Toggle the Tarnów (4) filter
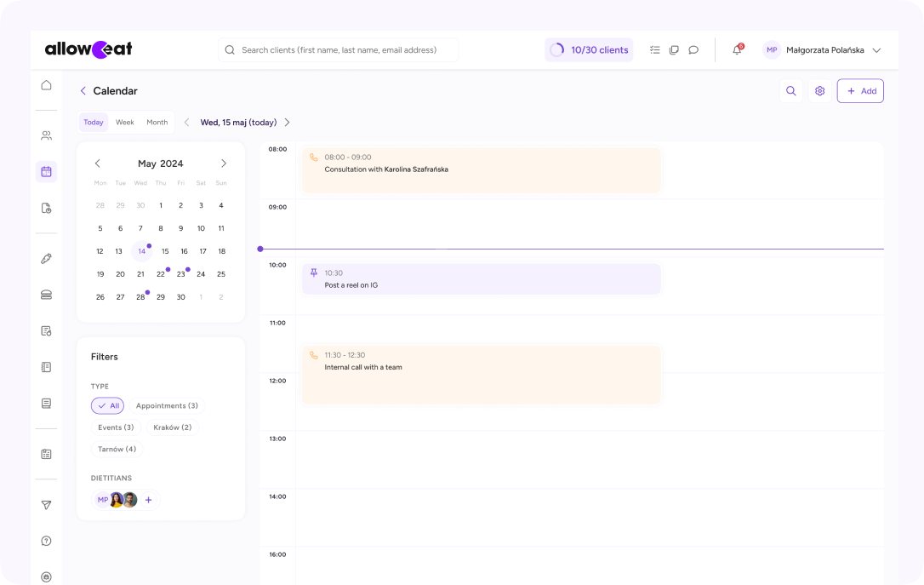 117,450
